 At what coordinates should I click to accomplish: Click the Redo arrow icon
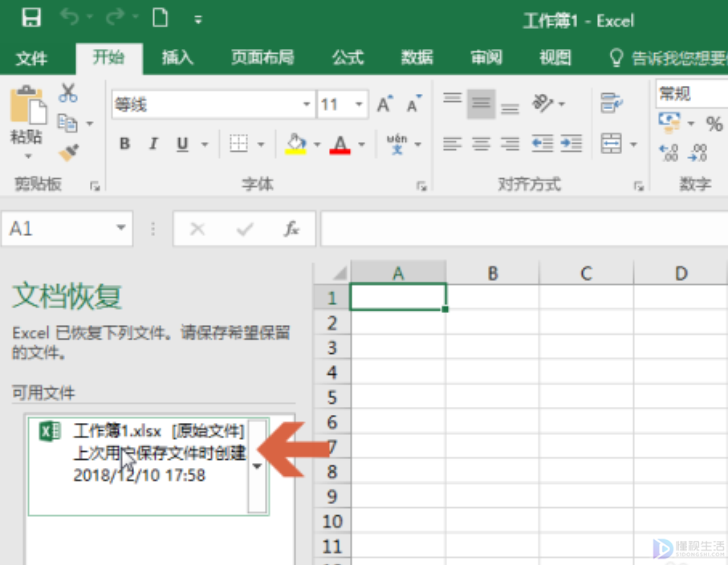point(115,18)
